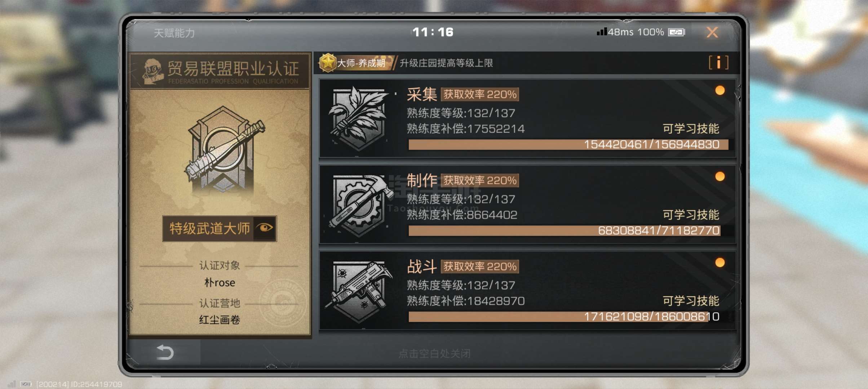Close the panel with orange X

(x=712, y=32)
